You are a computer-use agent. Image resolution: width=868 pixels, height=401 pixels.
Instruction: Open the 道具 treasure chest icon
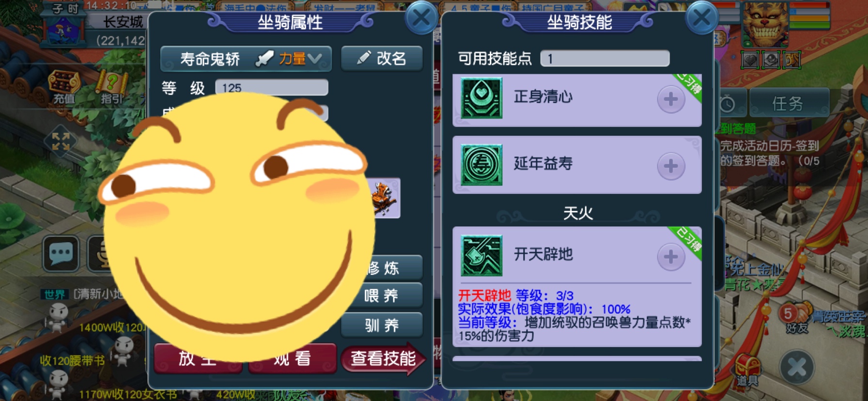(x=746, y=370)
